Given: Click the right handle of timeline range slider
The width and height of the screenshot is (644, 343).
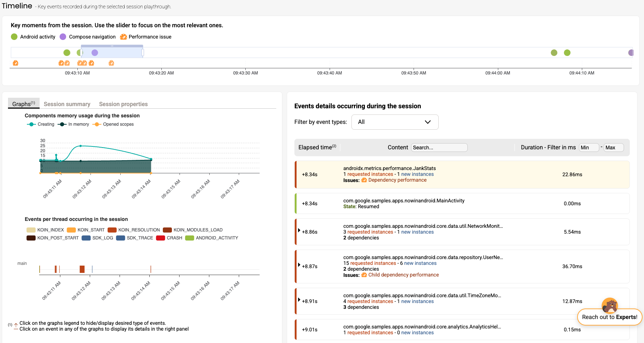Looking at the screenshot, I should pos(142,53).
